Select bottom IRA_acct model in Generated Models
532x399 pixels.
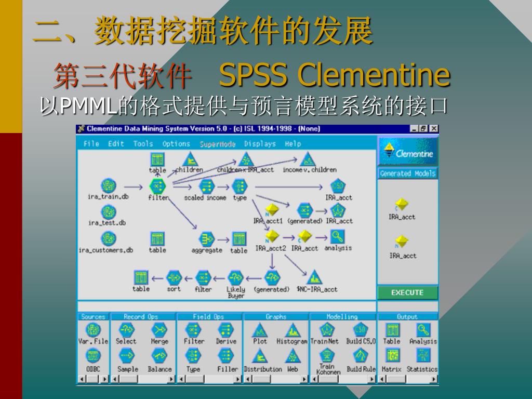[402, 241]
